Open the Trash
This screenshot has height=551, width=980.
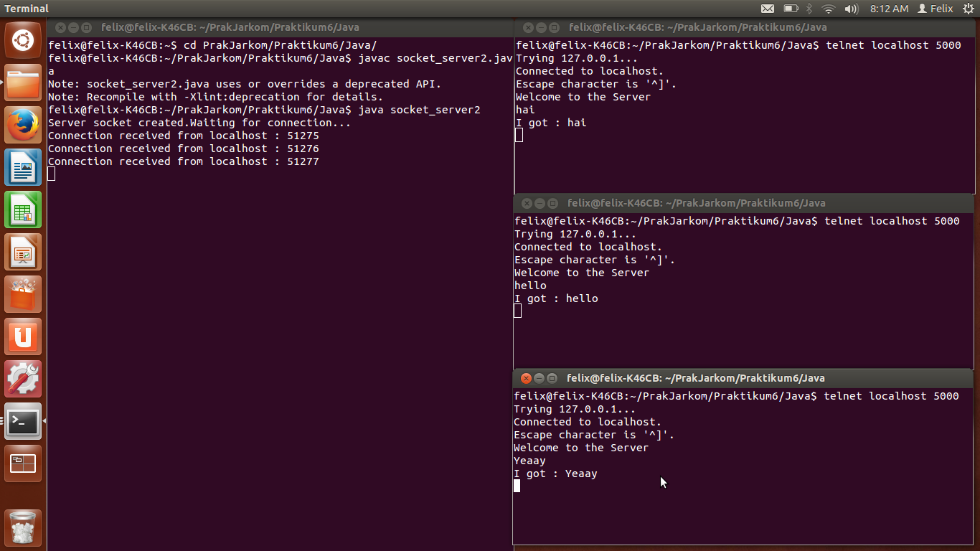pos(23,528)
